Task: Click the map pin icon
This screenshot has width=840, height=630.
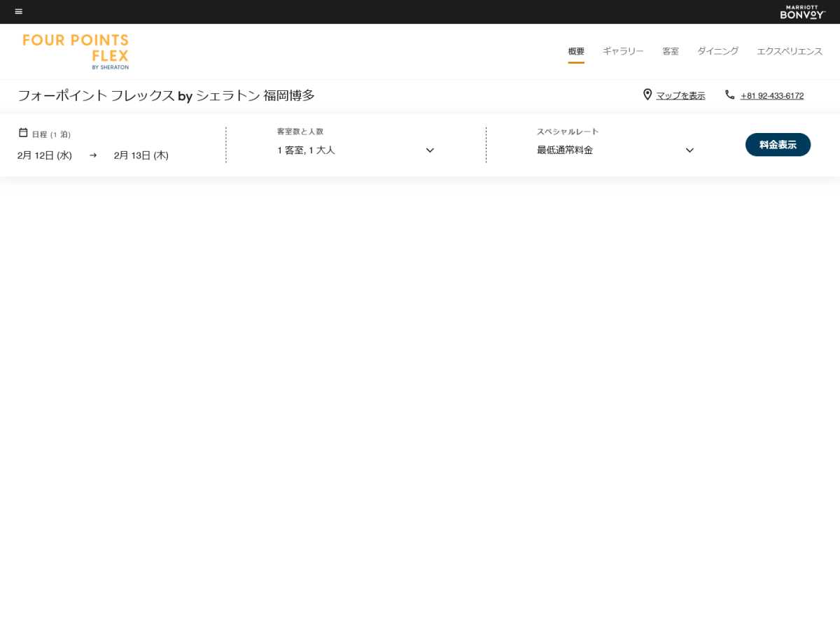Action: coord(647,94)
